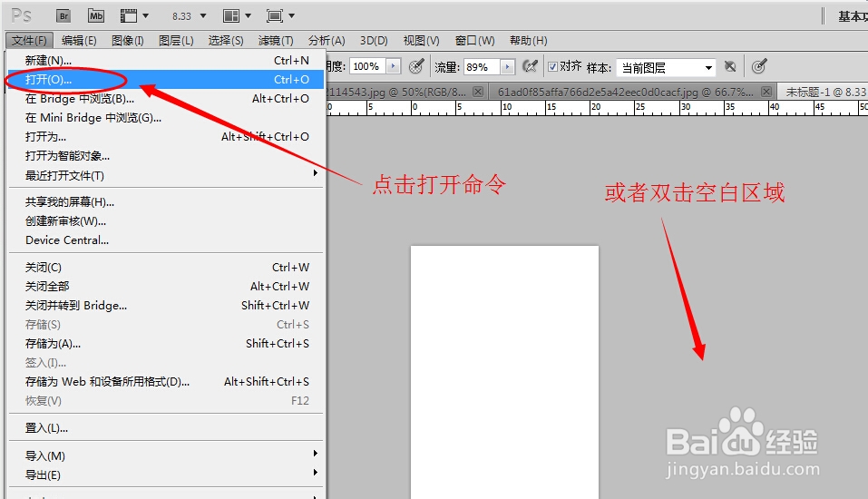The width and height of the screenshot is (868, 499).
Task: Open the 选择(S) menu
Action: 226,41
